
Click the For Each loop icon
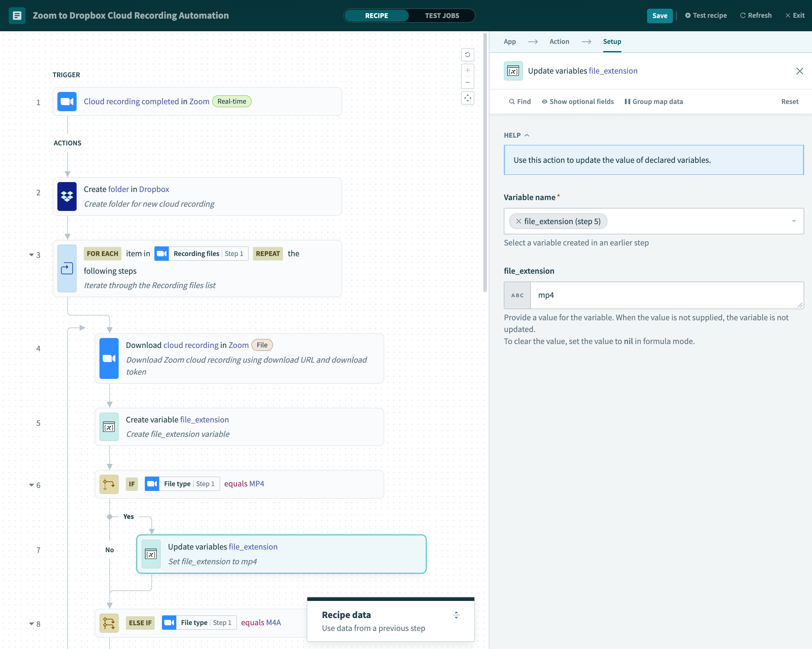pos(67,268)
